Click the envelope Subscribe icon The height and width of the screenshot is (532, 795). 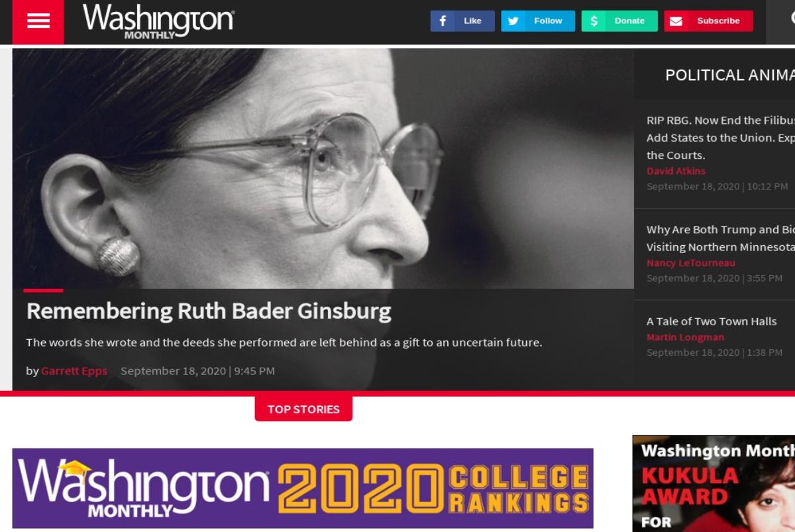(676, 21)
